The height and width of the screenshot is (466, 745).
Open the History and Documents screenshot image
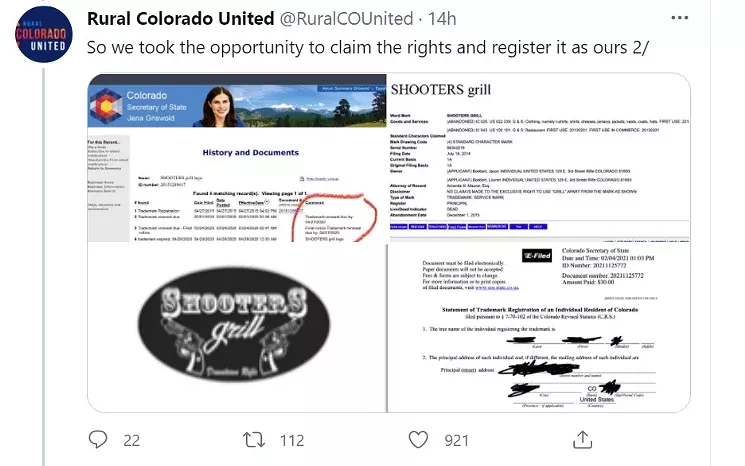tap(237, 158)
